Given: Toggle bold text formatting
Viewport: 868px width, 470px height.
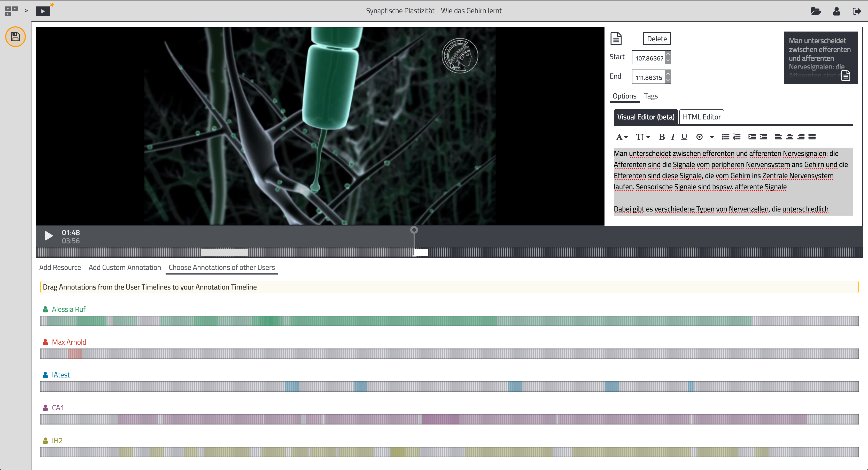Looking at the screenshot, I should coord(661,137).
